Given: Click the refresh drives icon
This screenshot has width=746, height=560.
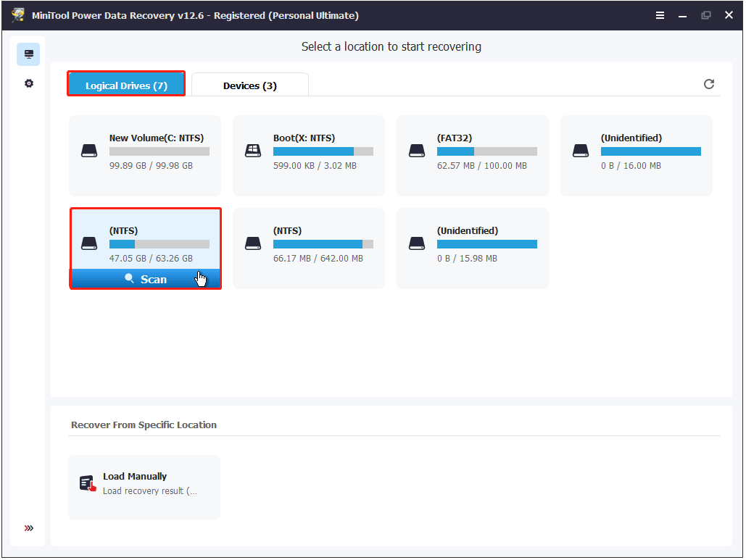Looking at the screenshot, I should pyautogui.click(x=709, y=84).
